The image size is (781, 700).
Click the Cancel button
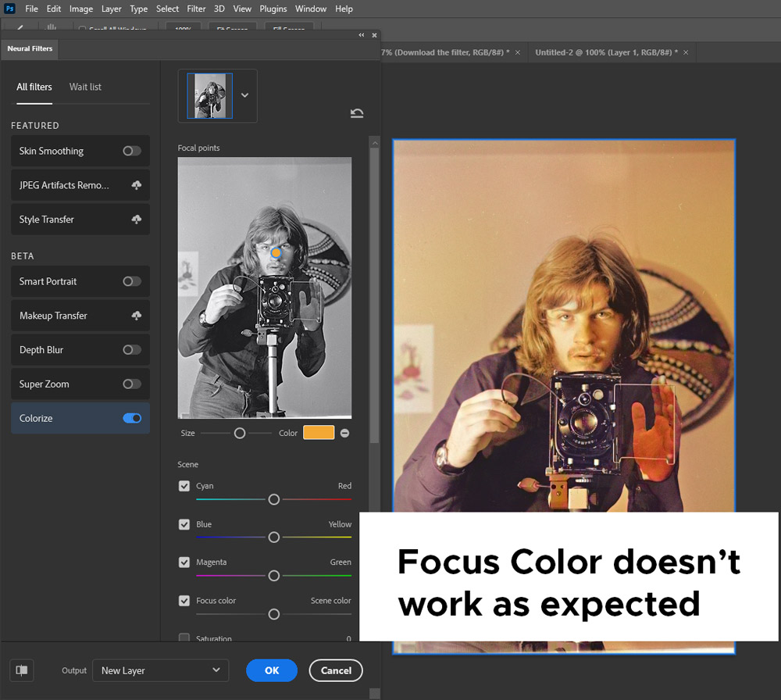click(x=336, y=670)
